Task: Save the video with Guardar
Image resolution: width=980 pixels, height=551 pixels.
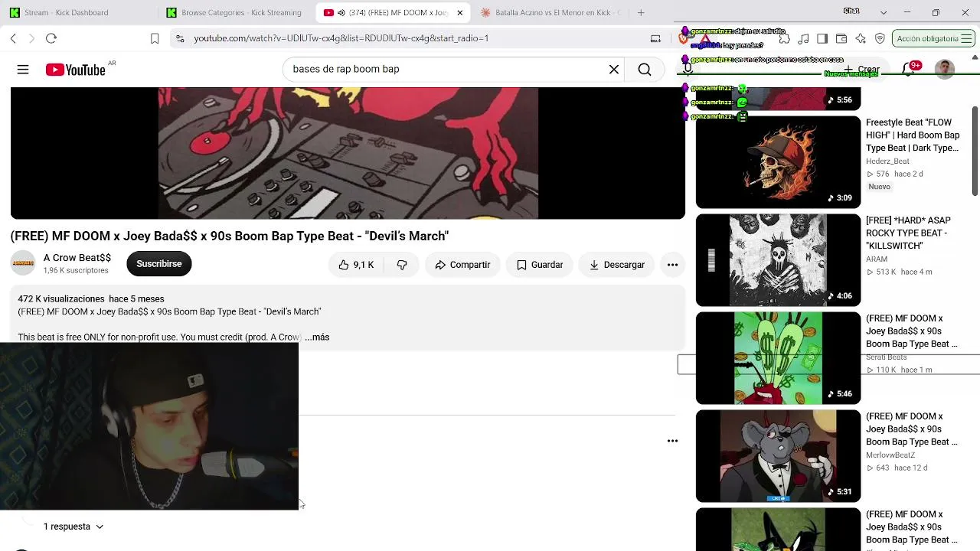Action: [x=540, y=265]
